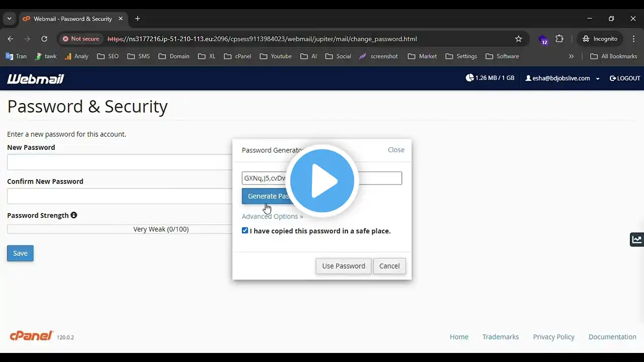
Task: Close the Webmail - Password & Security tab
Action: point(121,19)
